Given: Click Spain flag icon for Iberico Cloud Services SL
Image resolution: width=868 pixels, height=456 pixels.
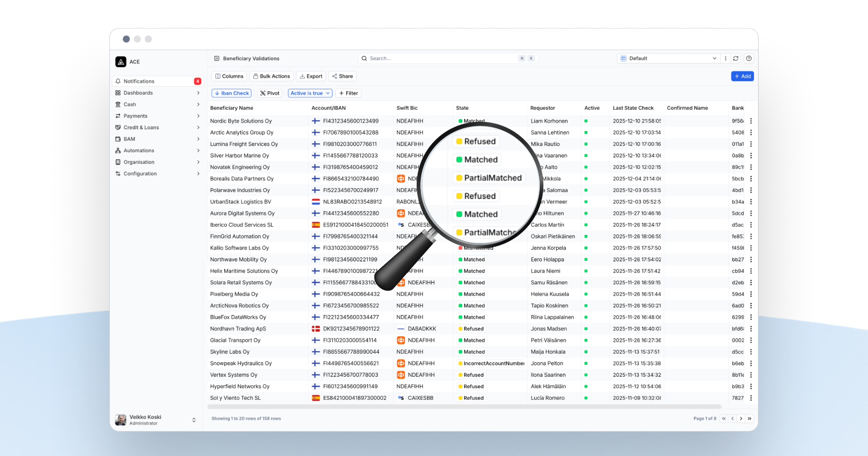Looking at the screenshot, I should click(x=315, y=225).
